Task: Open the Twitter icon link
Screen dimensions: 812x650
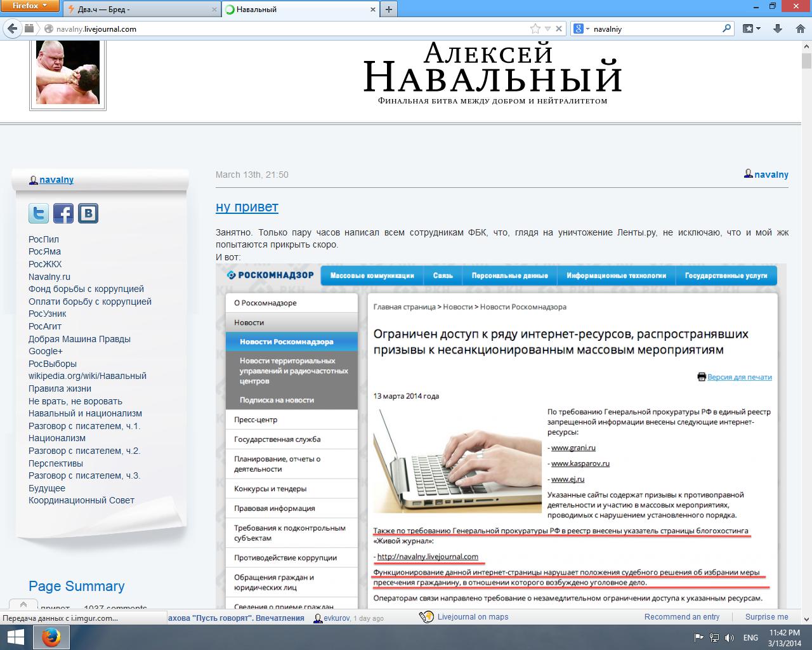Action: tap(39, 213)
